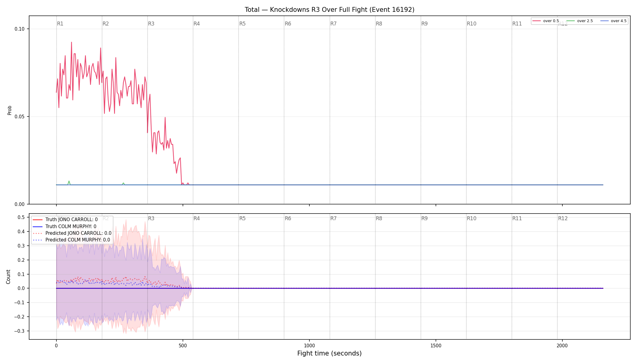The image size is (637, 364).
Task: Click the 'Prob' y-axis label
Action: (x=9, y=110)
